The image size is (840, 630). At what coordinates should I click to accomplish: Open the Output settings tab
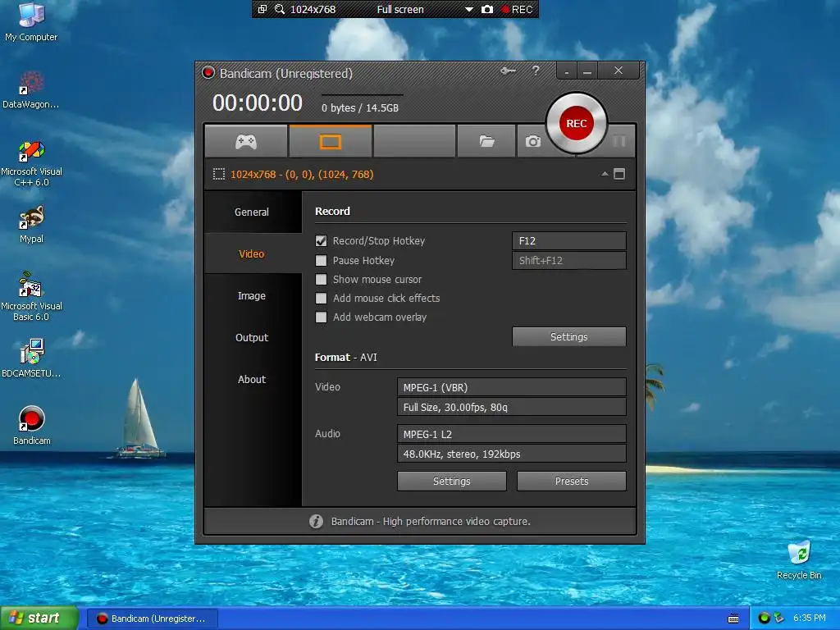[x=252, y=337]
